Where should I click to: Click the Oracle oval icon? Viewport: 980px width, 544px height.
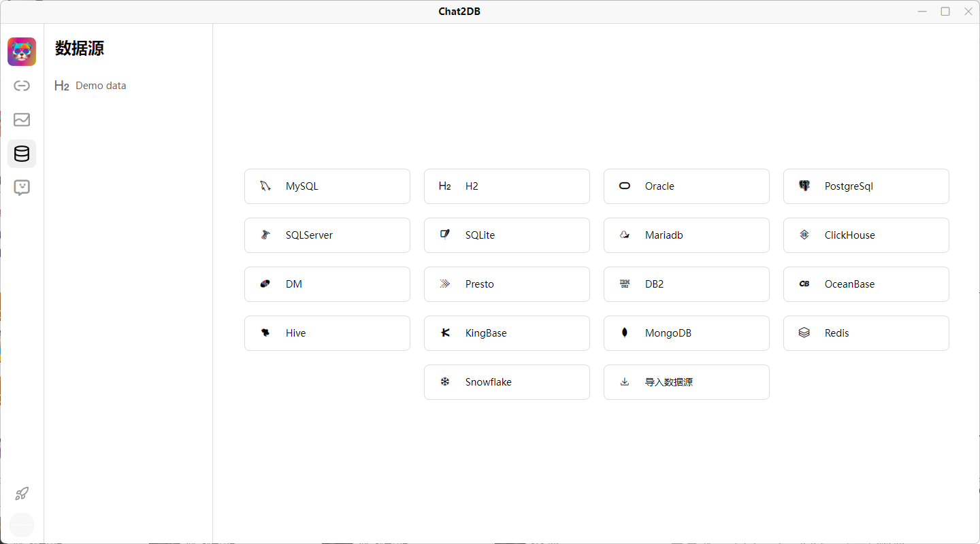pyautogui.click(x=625, y=186)
